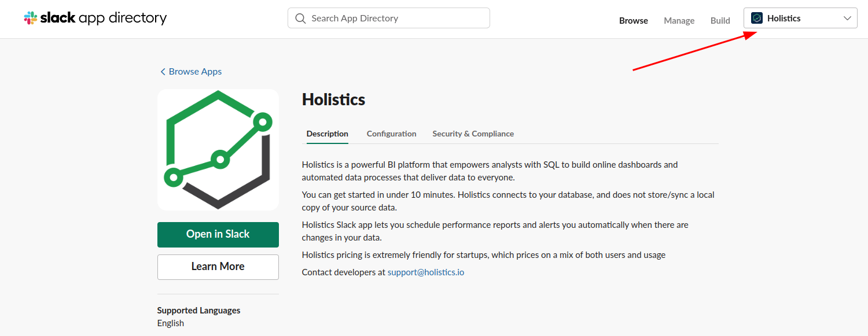Switch to the Security & Compliance tab
The height and width of the screenshot is (336, 868).
point(473,134)
